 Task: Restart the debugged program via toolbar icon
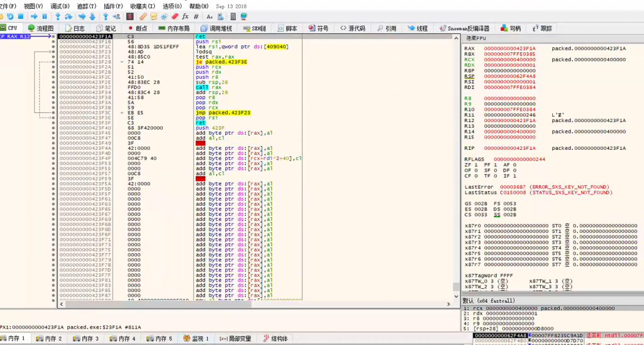pyautogui.click(x=10, y=16)
